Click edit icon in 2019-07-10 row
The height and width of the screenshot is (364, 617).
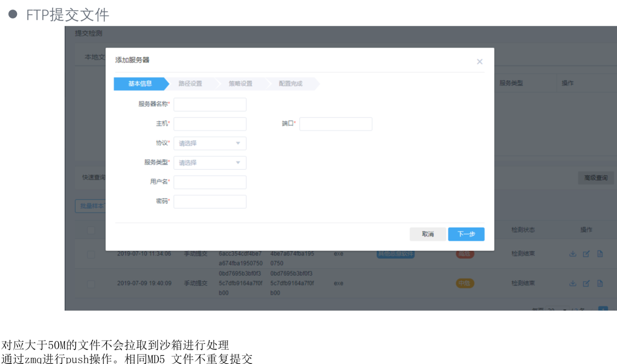click(x=586, y=254)
